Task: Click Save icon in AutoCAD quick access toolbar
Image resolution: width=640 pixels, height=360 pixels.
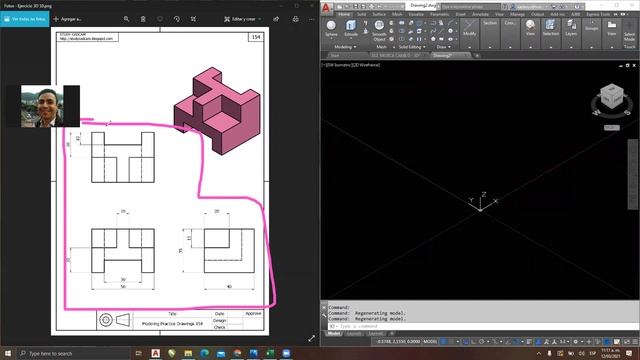Action: (356, 7)
